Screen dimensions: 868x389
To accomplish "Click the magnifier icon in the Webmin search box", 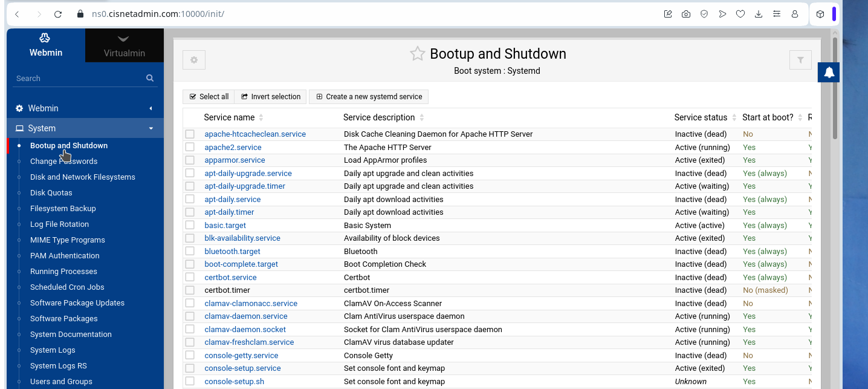I will (150, 78).
